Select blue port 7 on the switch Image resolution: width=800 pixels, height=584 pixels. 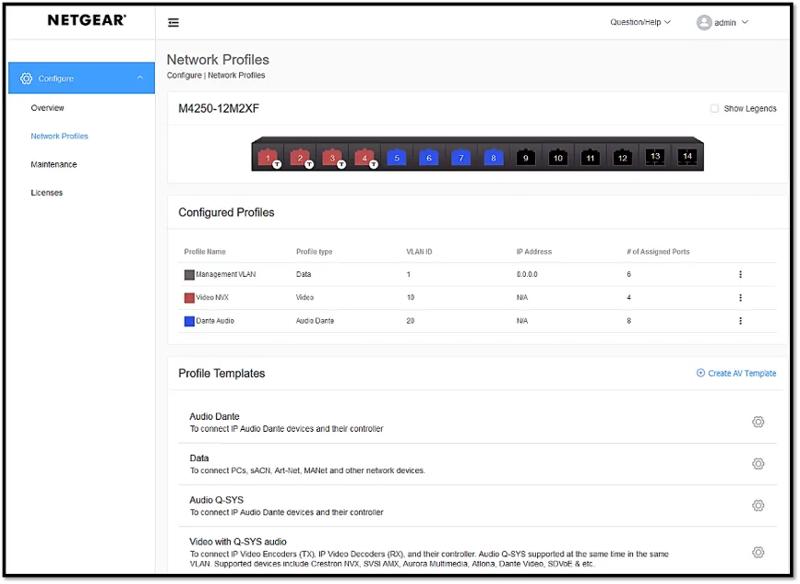click(461, 158)
